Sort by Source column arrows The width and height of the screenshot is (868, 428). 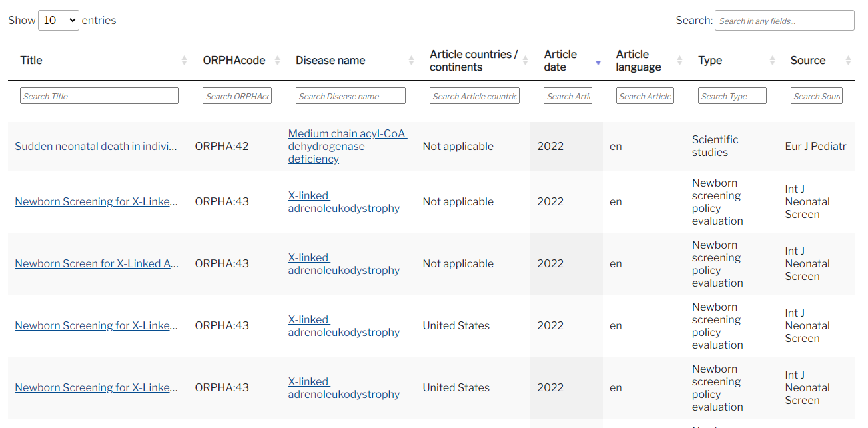coord(848,61)
